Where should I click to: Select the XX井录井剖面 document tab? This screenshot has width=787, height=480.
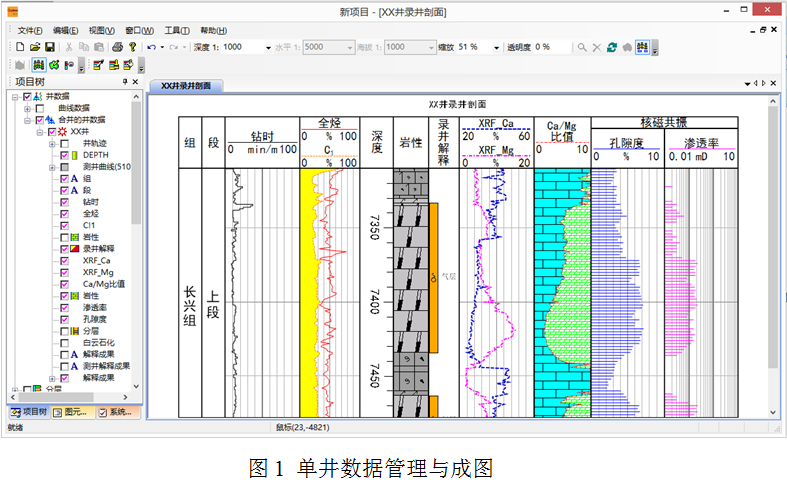[x=186, y=86]
